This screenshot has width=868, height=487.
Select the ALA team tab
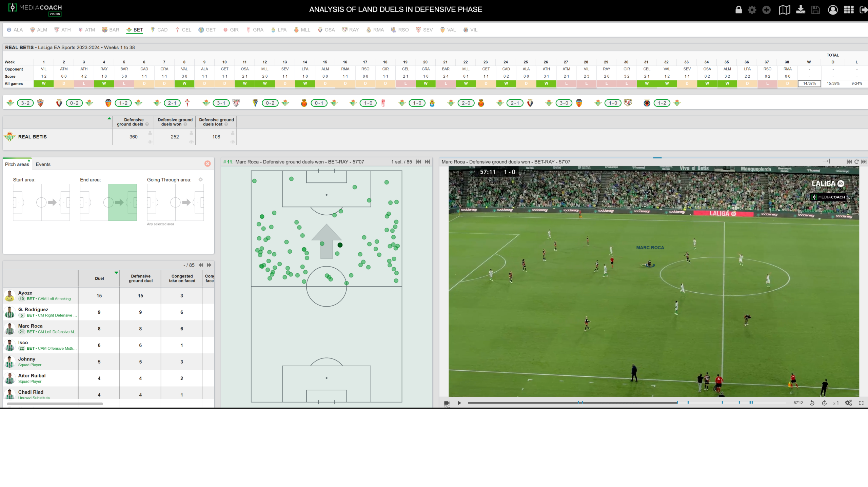15,30
